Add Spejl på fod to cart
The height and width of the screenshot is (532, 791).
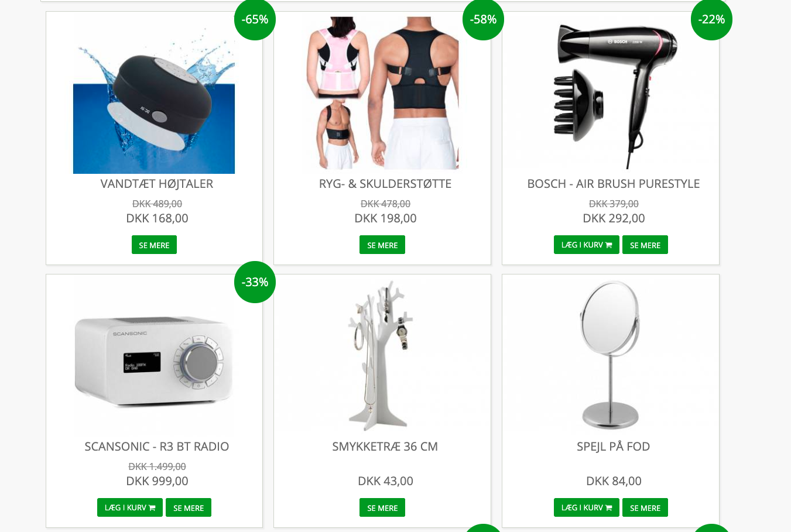click(586, 507)
